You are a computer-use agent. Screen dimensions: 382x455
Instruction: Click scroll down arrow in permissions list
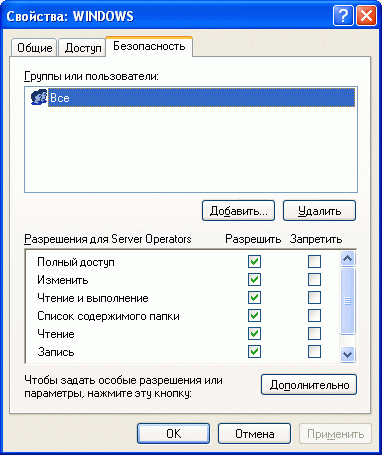tap(348, 354)
